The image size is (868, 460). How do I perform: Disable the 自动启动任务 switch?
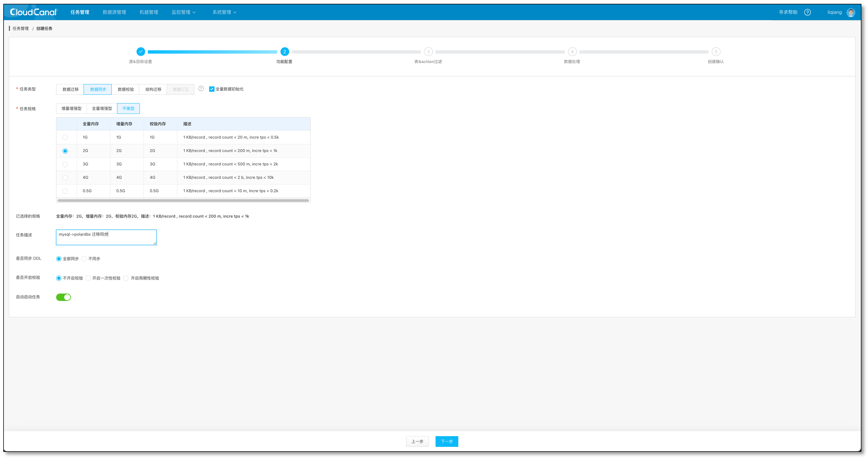[63, 297]
